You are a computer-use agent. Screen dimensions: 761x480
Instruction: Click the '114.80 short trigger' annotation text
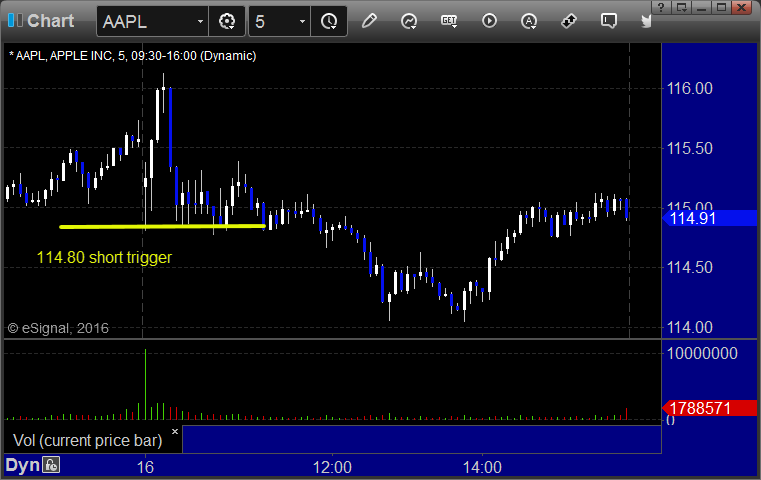tap(104, 257)
